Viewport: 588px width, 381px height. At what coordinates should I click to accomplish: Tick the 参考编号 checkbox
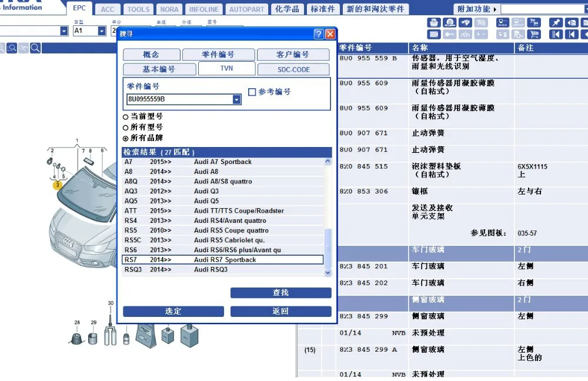click(252, 92)
